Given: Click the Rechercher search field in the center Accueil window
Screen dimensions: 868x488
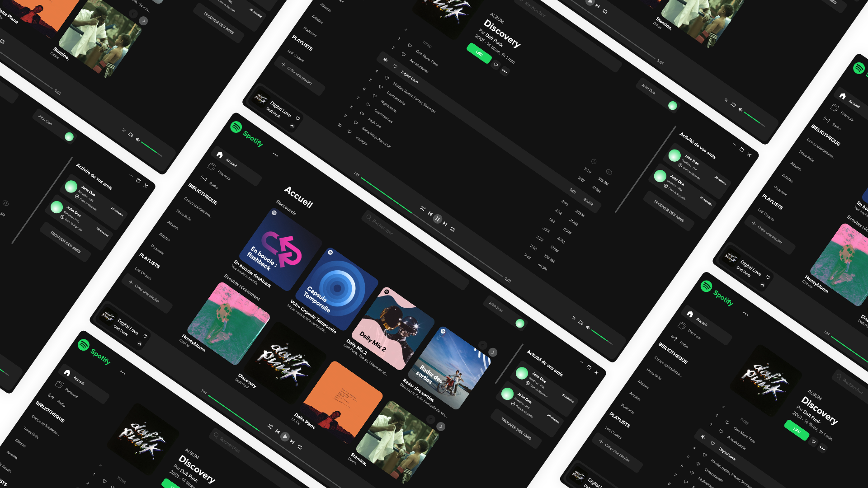Looking at the screenshot, I should click(x=416, y=250).
